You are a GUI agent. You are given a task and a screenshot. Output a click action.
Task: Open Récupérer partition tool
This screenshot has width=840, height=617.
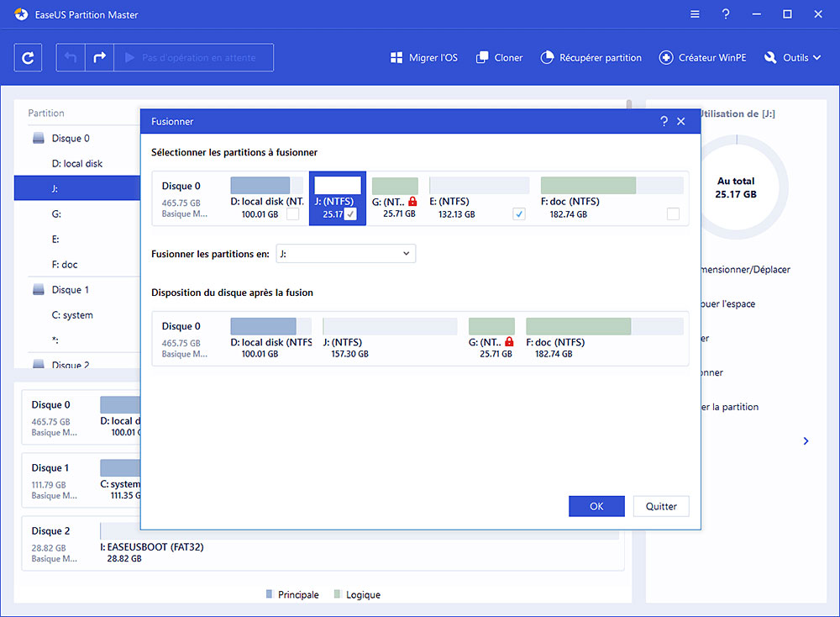click(x=591, y=57)
